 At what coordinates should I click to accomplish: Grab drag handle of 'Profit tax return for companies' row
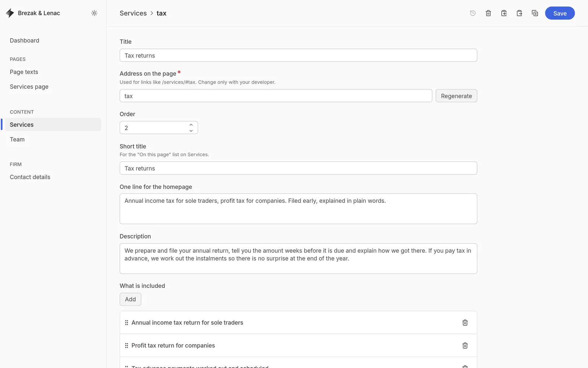(x=126, y=346)
